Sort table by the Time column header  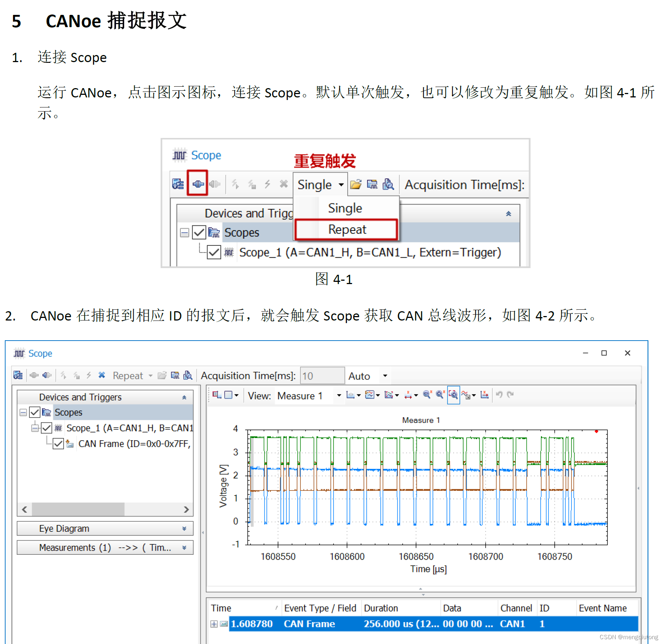click(244, 608)
